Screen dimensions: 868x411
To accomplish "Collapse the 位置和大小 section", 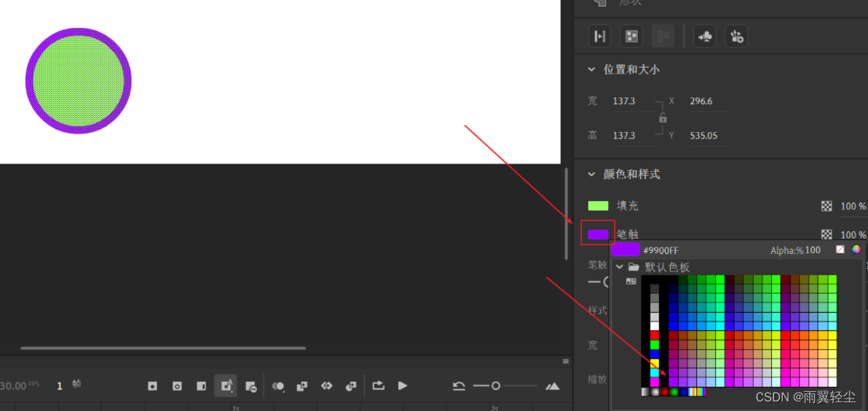I will pos(592,69).
